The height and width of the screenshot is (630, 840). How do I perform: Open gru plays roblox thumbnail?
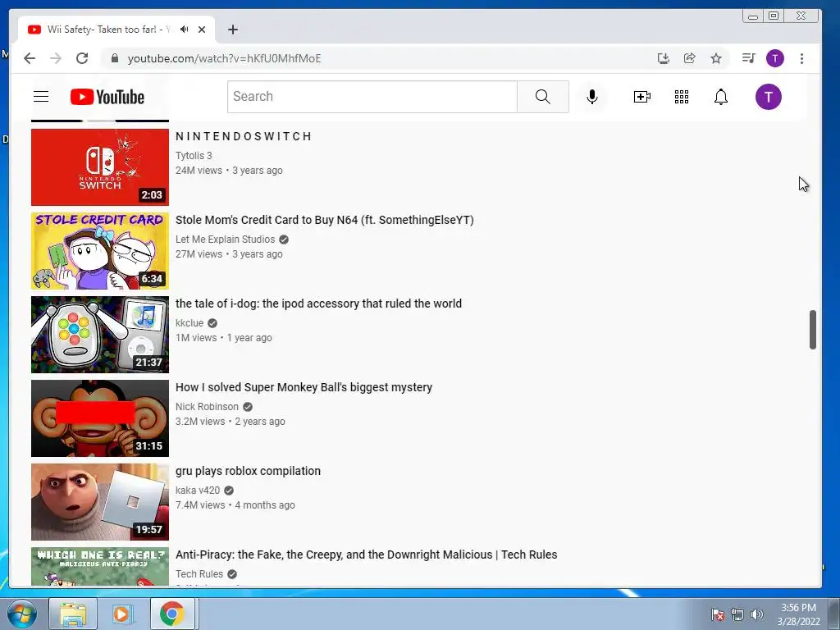tap(99, 501)
